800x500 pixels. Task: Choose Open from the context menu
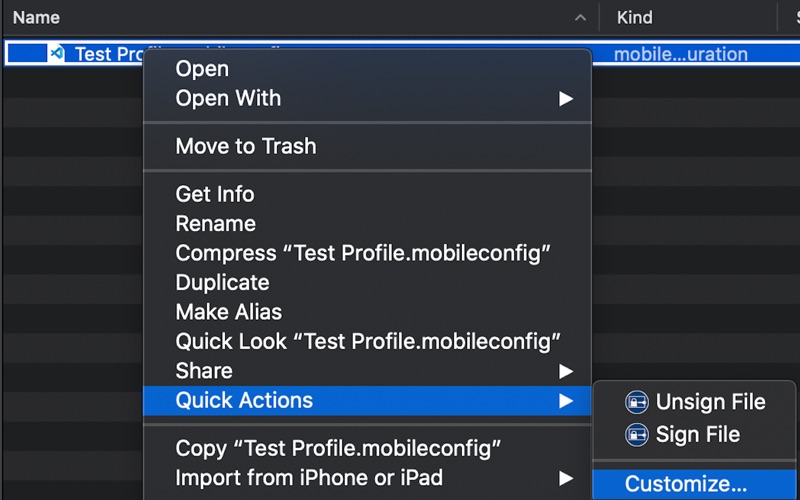click(202, 69)
